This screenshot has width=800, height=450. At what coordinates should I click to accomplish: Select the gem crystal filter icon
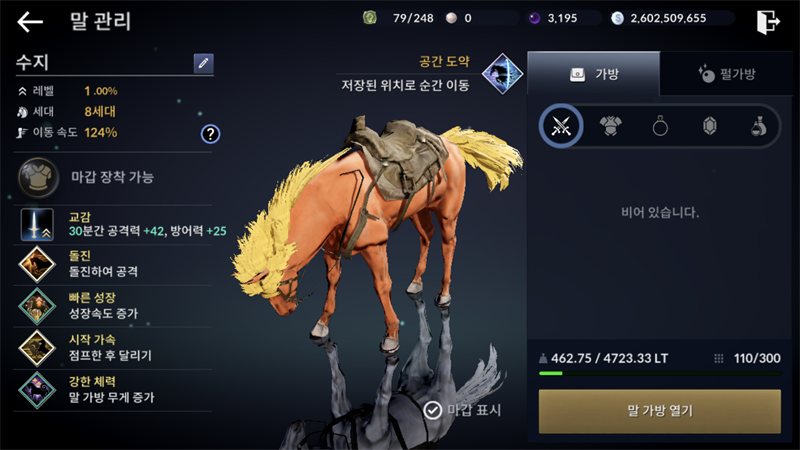point(710,126)
